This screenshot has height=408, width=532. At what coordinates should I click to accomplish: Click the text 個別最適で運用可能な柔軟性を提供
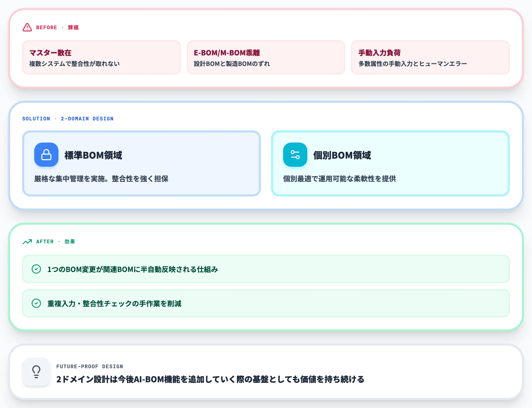340,179
